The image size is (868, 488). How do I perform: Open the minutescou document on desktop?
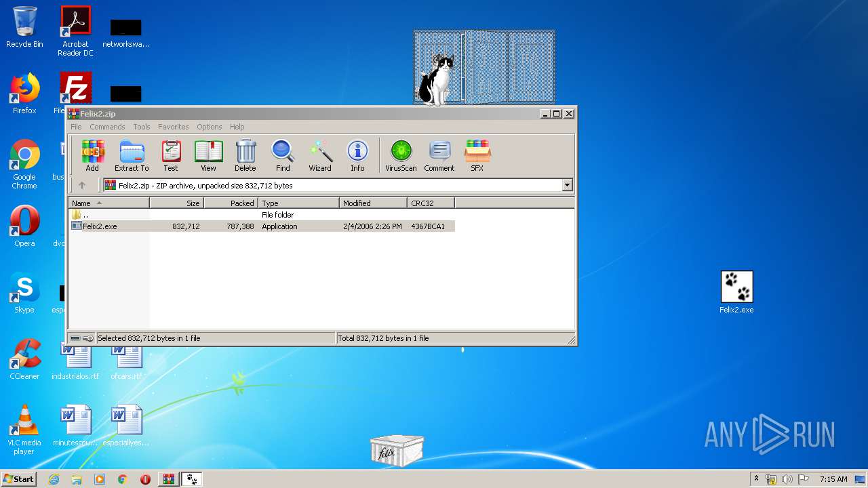(x=75, y=426)
